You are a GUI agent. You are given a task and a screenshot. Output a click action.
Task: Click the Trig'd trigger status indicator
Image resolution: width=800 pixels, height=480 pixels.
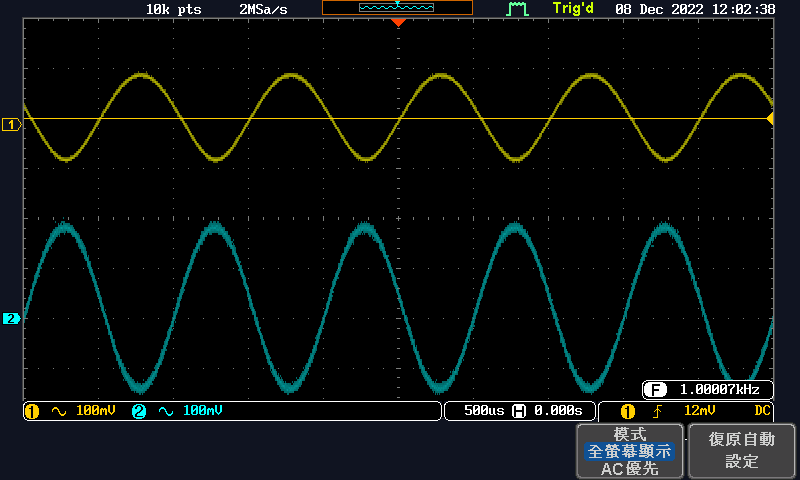tap(572, 9)
